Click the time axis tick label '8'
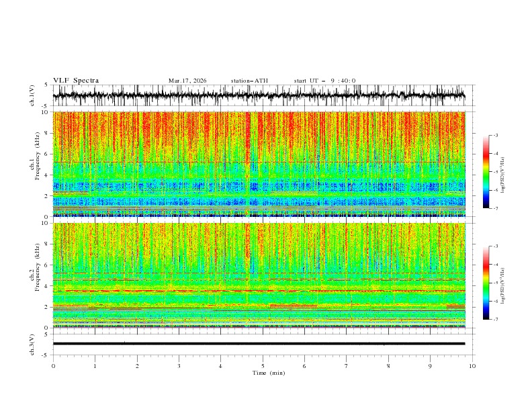 (388, 366)
